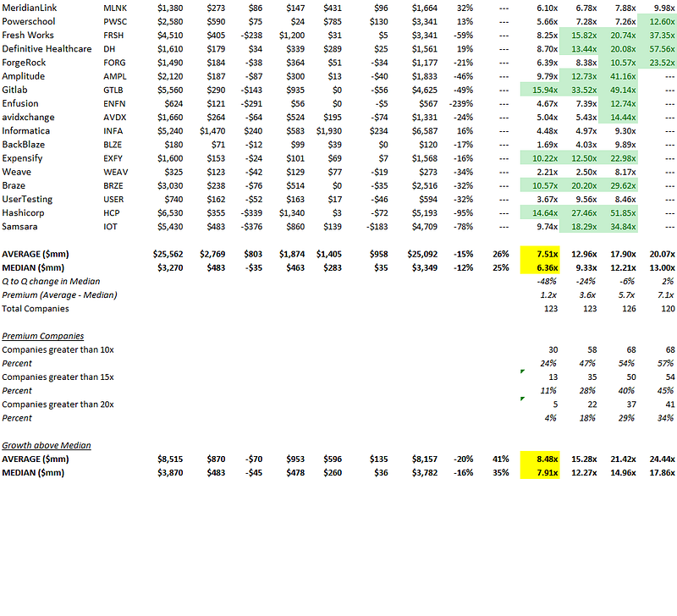
Task: Select Definitive Healthcare's 57.56x multiple
Action: pos(658,49)
